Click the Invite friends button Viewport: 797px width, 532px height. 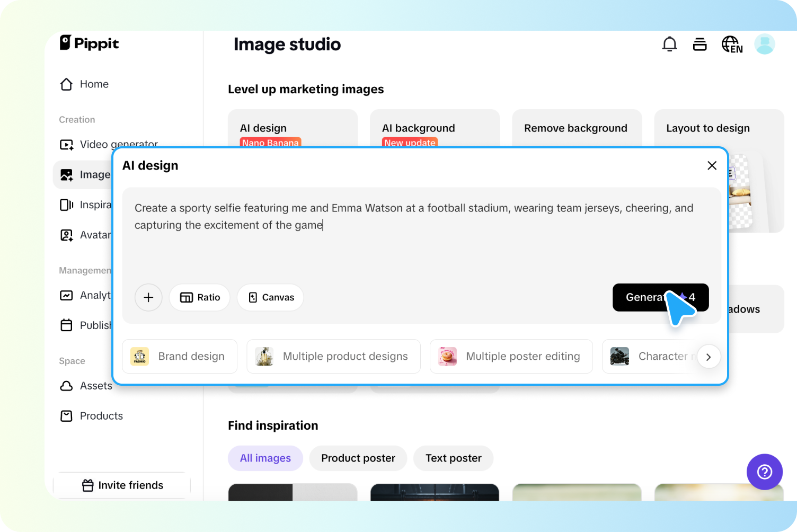click(122, 485)
